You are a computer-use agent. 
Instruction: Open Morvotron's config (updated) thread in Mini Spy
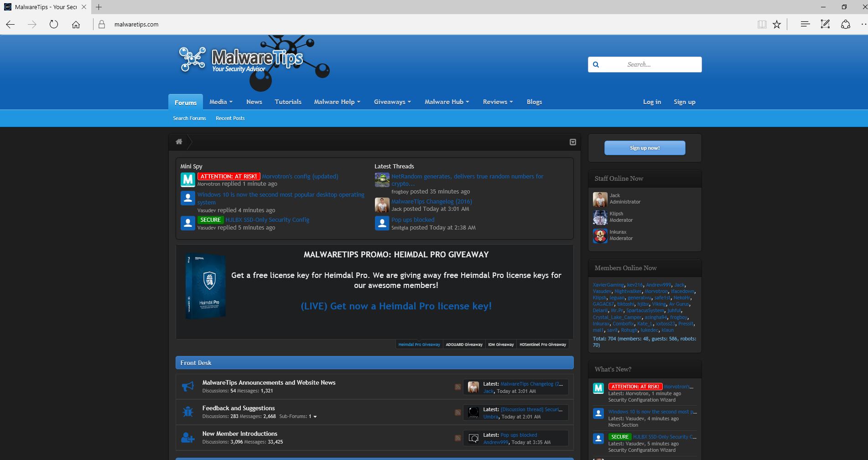[x=300, y=176]
